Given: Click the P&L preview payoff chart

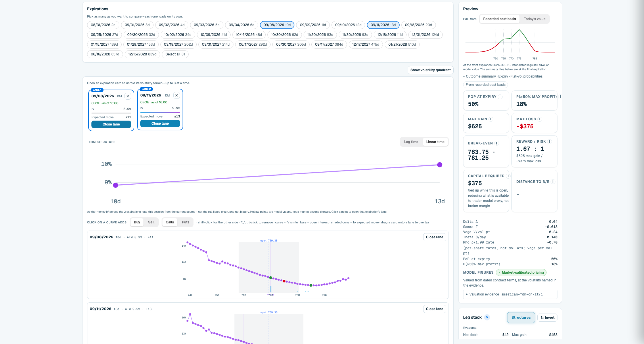Looking at the screenshot, I should pos(510,44).
